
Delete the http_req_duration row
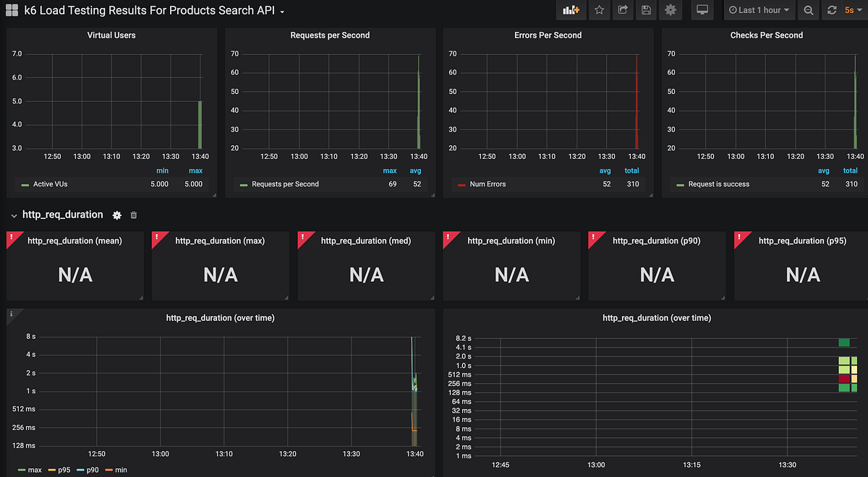133,215
